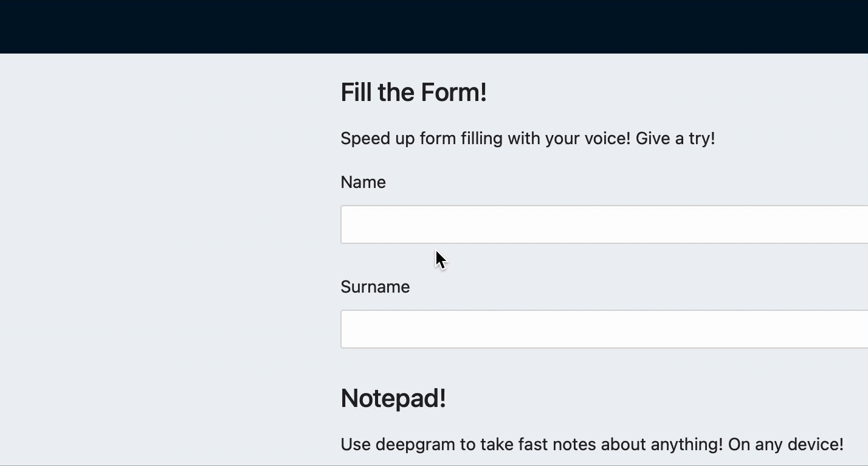Focus the Surname text box
868x466 pixels.
(604, 329)
